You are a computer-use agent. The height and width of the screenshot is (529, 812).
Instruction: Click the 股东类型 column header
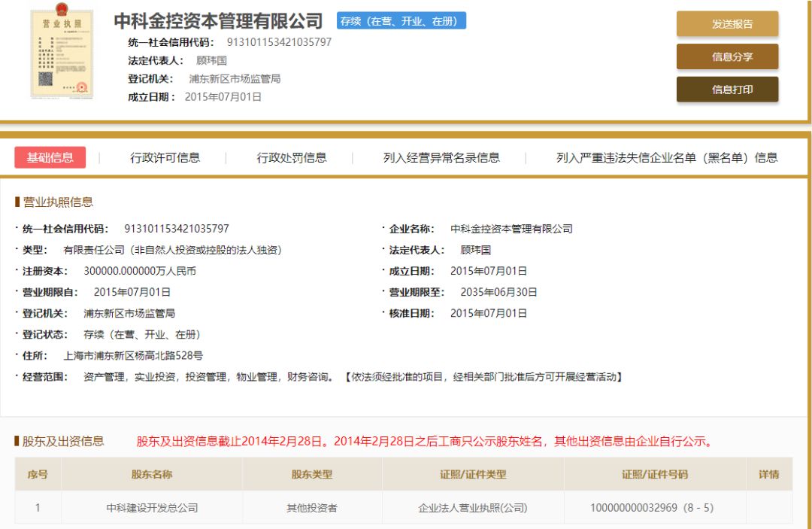312,474
